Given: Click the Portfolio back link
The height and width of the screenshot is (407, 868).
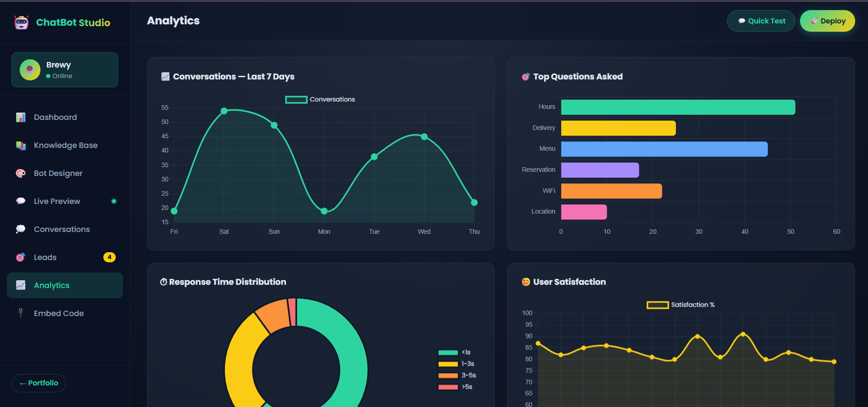Looking at the screenshot, I should 39,383.
